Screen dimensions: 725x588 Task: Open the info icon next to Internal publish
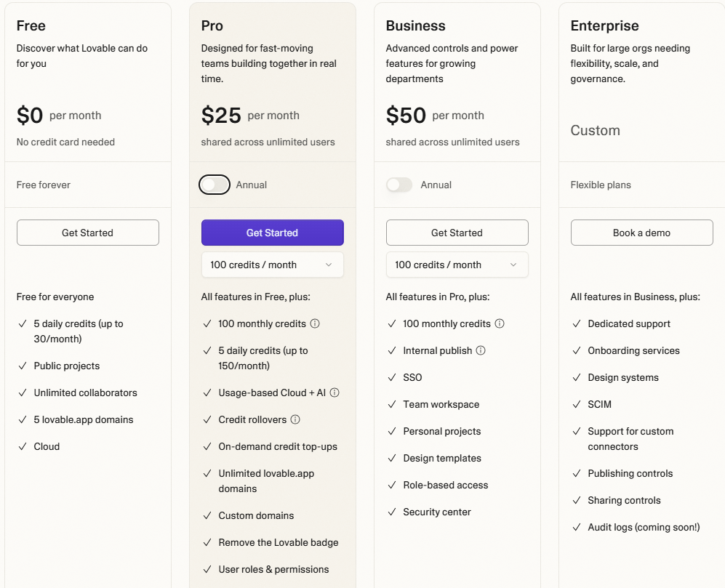click(x=479, y=350)
